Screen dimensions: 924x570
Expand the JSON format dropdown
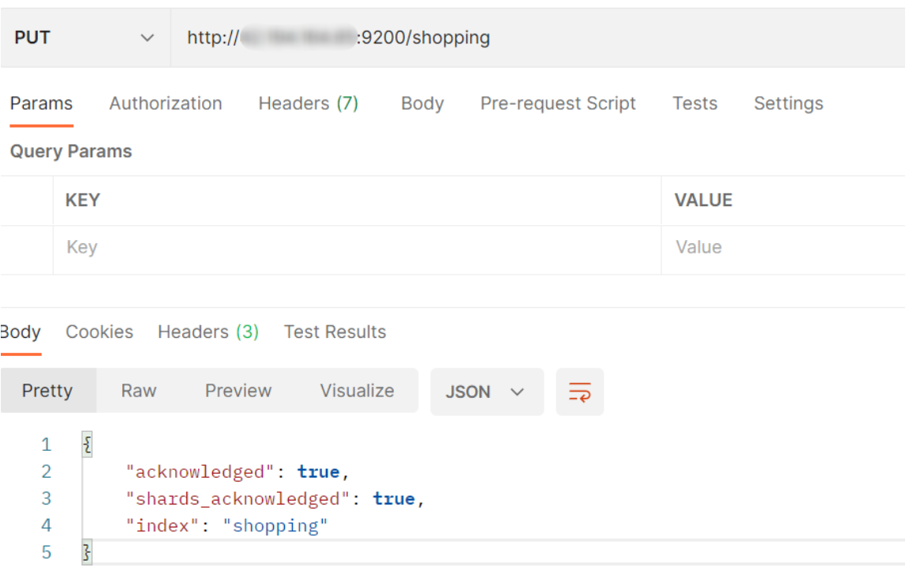pos(486,392)
